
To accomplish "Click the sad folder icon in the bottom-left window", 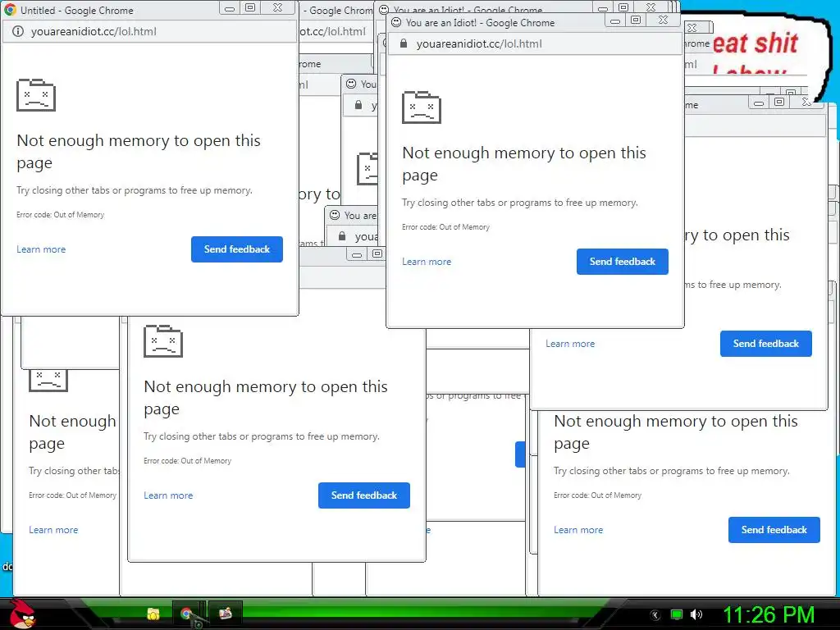I will click(48, 381).
